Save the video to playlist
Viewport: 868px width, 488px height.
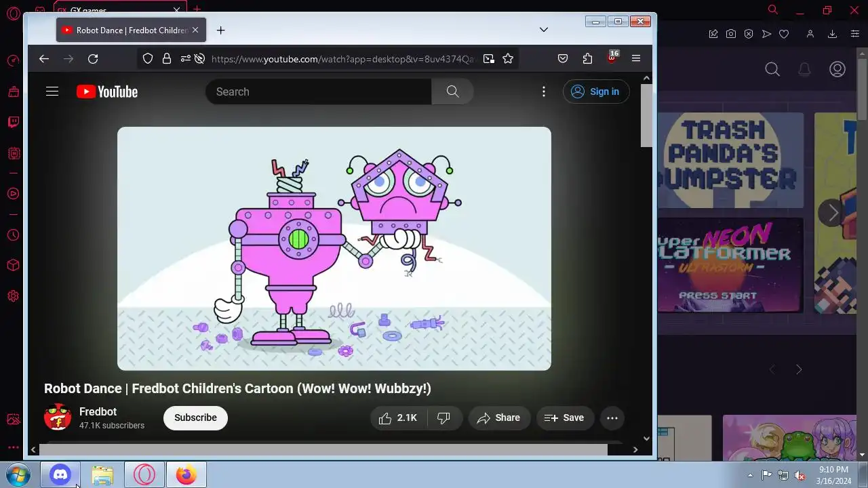click(565, 418)
